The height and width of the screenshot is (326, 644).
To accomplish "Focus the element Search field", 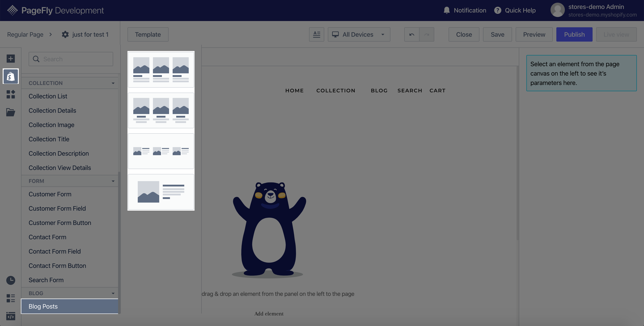I will pyautogui.click(x=71, y=59).
